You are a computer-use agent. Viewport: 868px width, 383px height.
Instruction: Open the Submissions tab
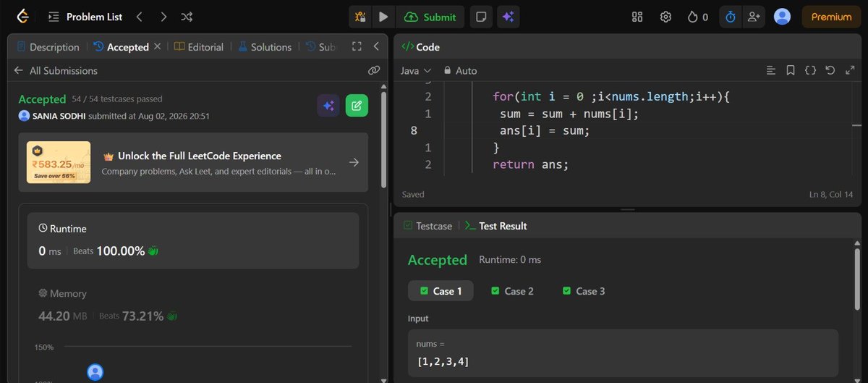click(x=321, y=47)
